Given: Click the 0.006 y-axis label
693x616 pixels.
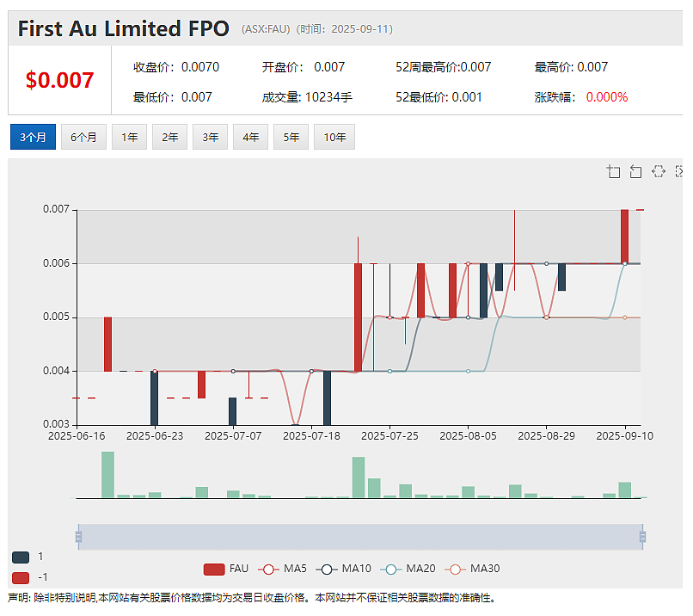Looking at the screenshot, I should [x=56, y=263].
